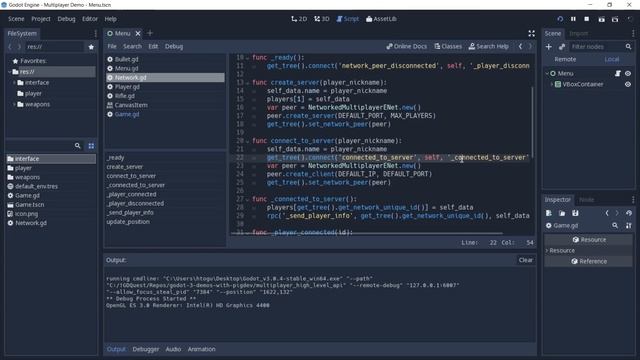
Task: Jump to create_server method
Action: (124, 167)
